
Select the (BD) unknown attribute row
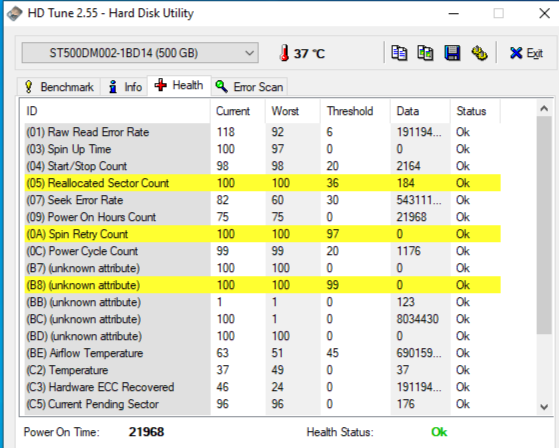pyautogui.click(x=263, y=336)
